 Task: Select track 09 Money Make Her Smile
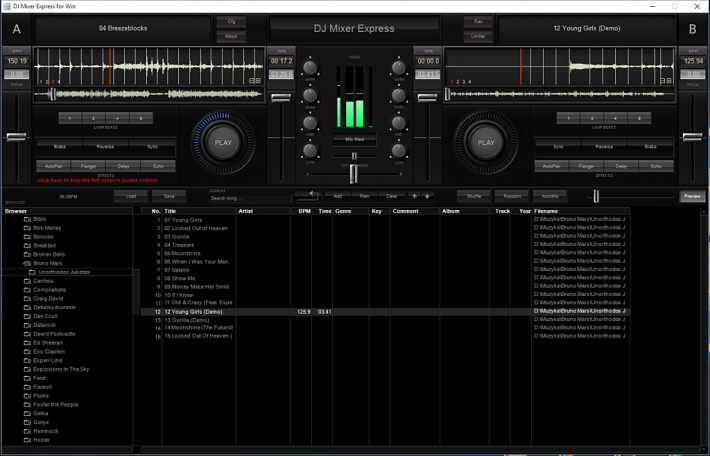point(197,287)
